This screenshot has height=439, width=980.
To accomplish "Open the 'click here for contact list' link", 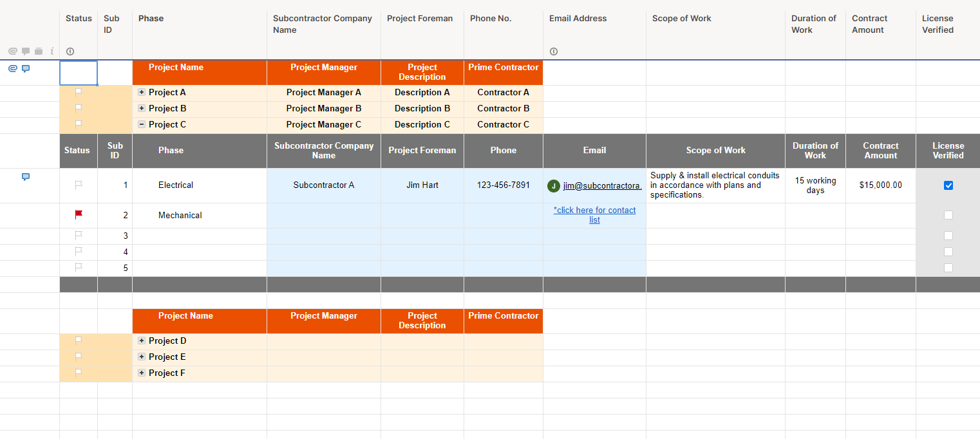I will [x=594, y=215].
